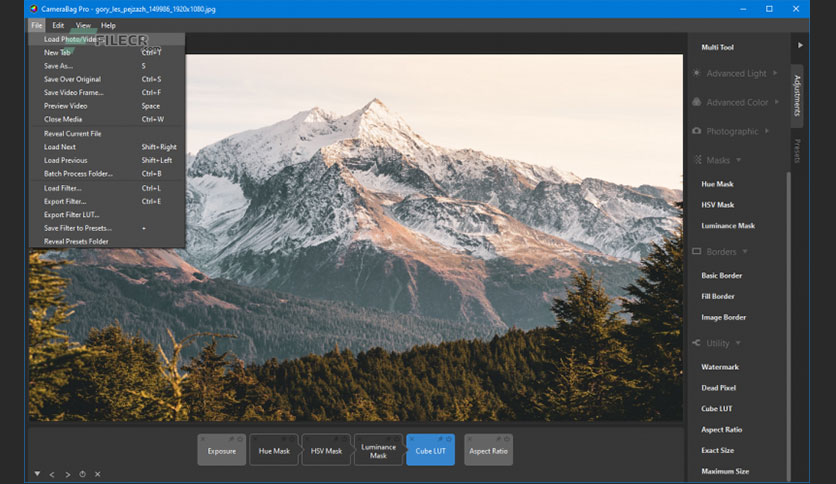Toggle power on the HSV Mask tile
The width and height of the screenshot is (836, 484).
(344, 439)
